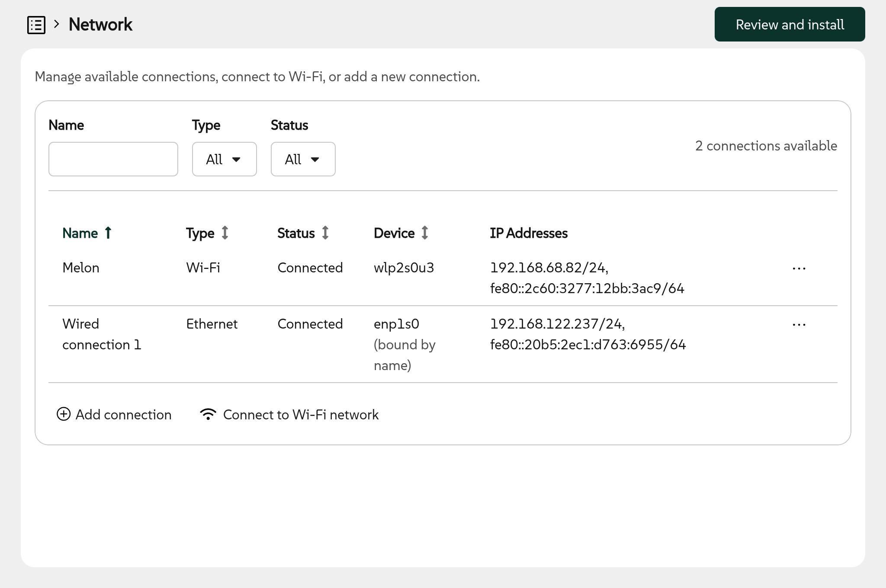Click the caret on the Status filter
Screen dimensions: 886x588
point(316,160)
